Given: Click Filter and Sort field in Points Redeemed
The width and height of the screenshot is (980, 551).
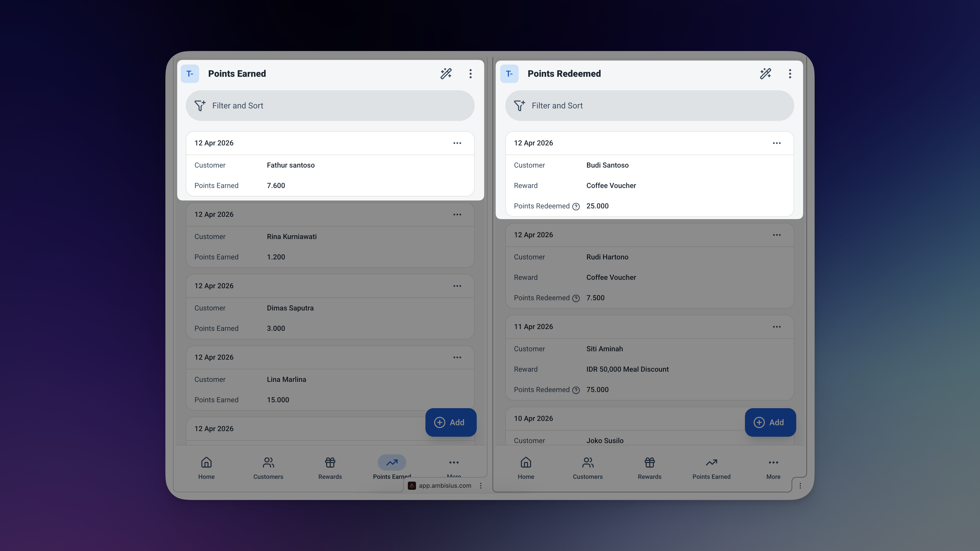Looking at the screenshot, I should pos(650,106).
